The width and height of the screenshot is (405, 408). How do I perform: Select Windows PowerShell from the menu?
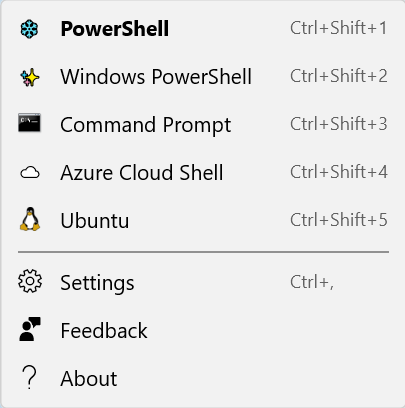coord(202,77)
